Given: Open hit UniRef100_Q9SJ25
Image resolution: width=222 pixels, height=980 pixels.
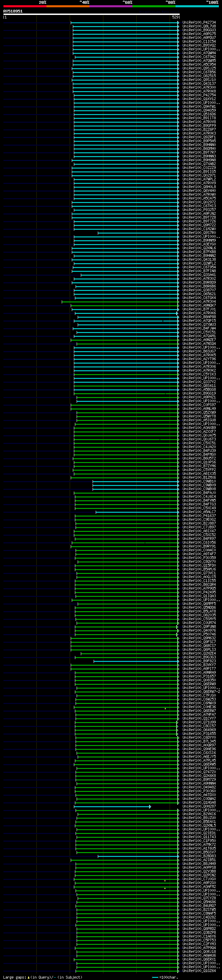Looking at the screenshot, I should 199,68.
